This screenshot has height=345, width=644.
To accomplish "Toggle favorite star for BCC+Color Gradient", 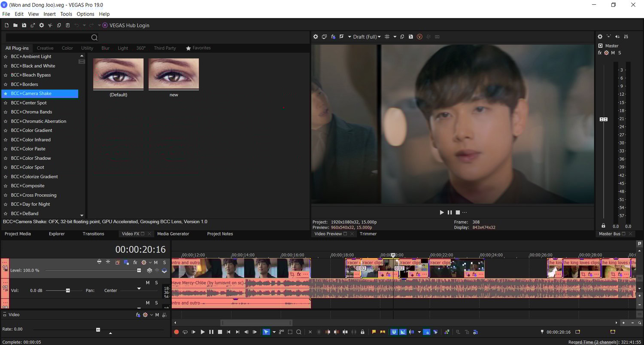I will tap(6, 130).
